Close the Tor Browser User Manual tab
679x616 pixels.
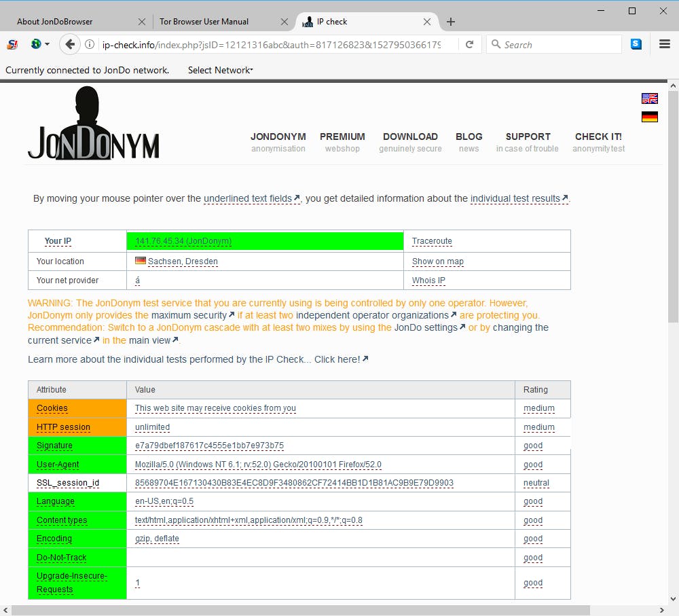[x=284, y=22]
